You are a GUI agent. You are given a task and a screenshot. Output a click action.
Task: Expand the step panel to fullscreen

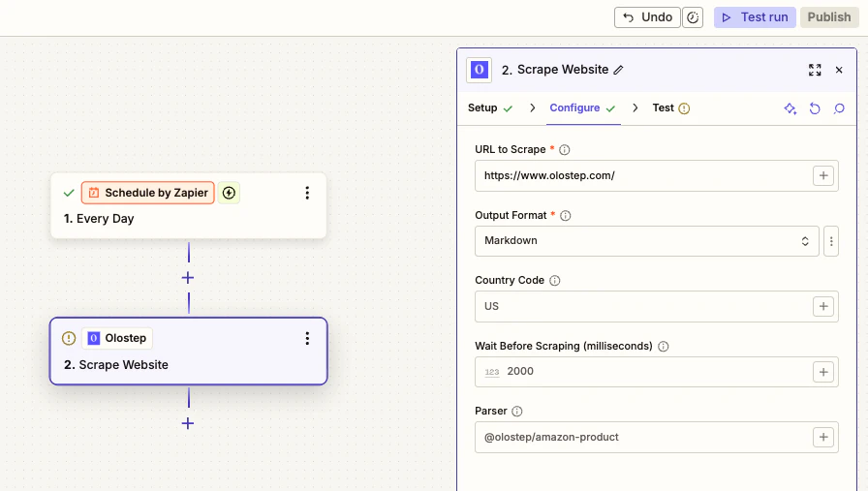pos(815,70)
